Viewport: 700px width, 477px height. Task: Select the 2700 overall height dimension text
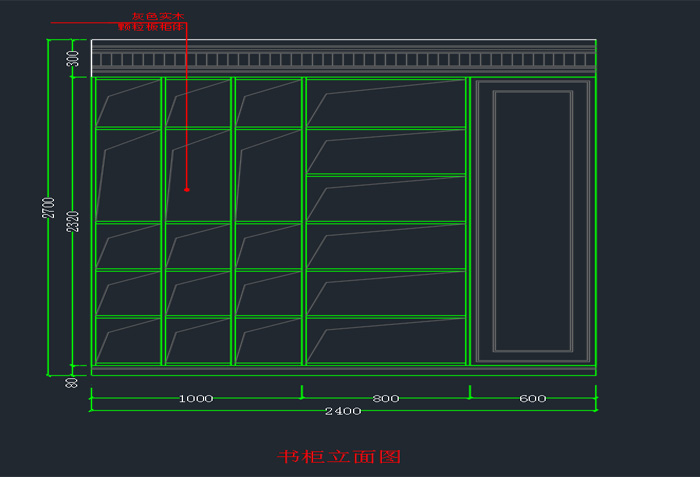click(46, 208)
